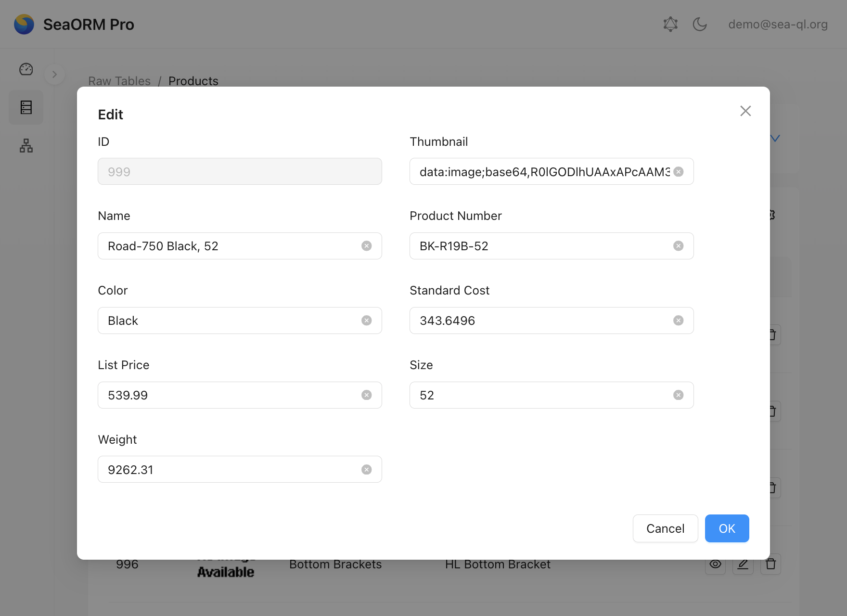Image resolution: width=847 pixels, height=616 pixels.
Task: Open the demo@sea-ql.org account menu
Action: [778, 24]
